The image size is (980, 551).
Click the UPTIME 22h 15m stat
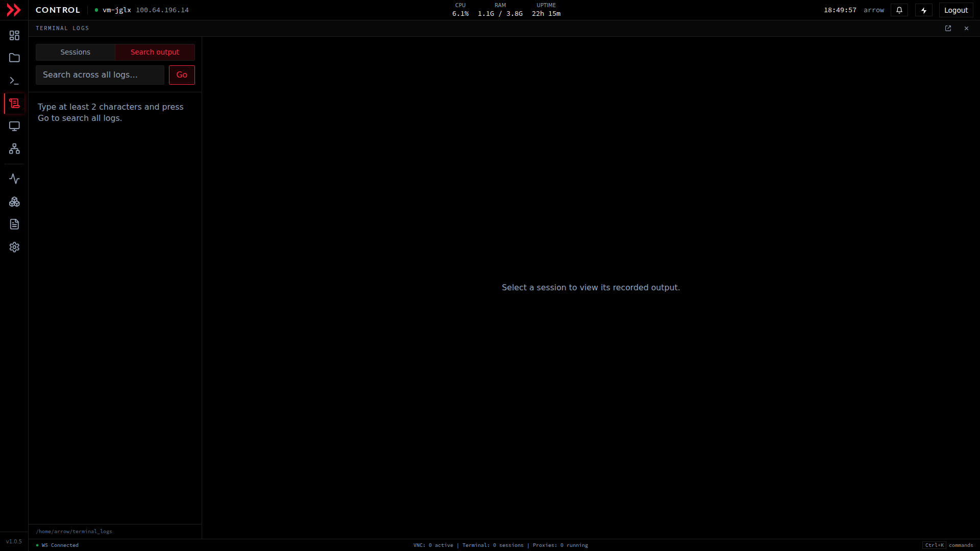click(546, 10)
